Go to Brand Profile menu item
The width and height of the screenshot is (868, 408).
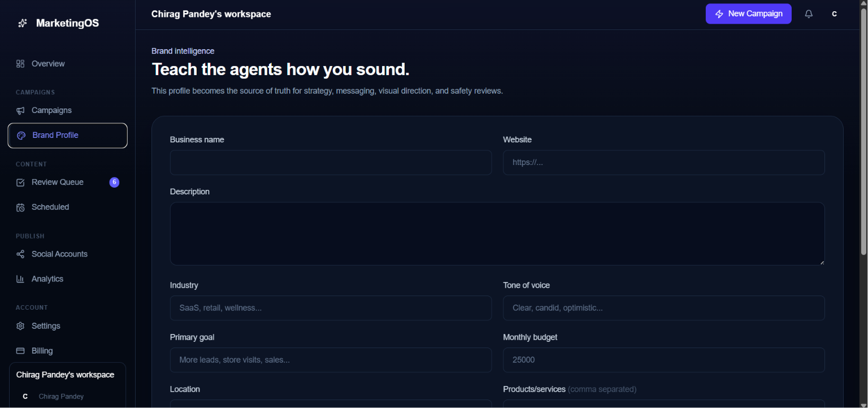(68, 136)
